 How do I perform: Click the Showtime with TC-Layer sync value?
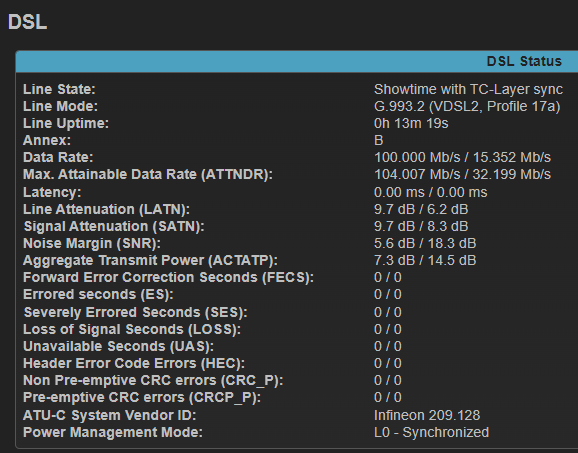click(x=468, y=89)
